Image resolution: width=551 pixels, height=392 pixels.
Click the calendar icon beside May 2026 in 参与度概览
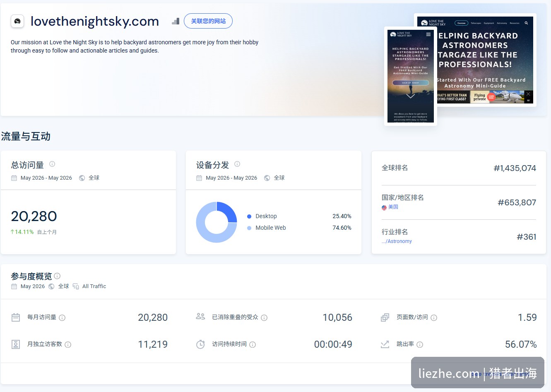click(x=14, y=286)
